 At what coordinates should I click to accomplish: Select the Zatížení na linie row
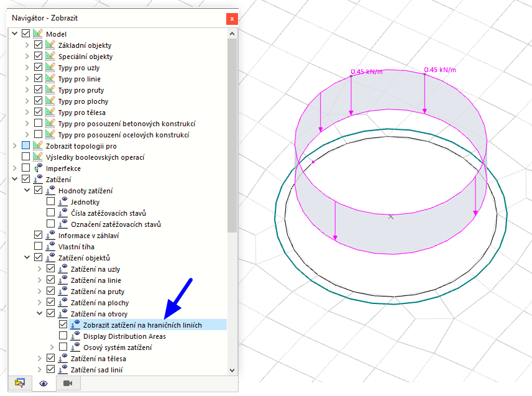click(96, 280)
